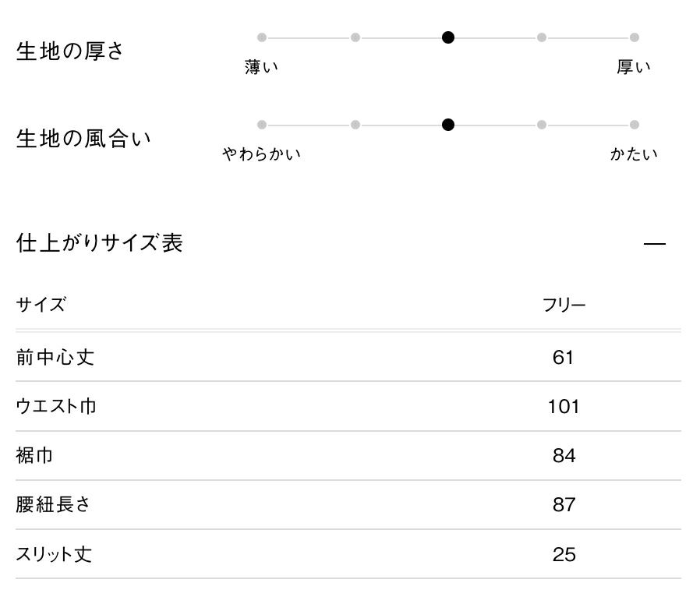Click the thickness dot above 厚い
The width and height of the screenshot is (700, 597).
635,37
